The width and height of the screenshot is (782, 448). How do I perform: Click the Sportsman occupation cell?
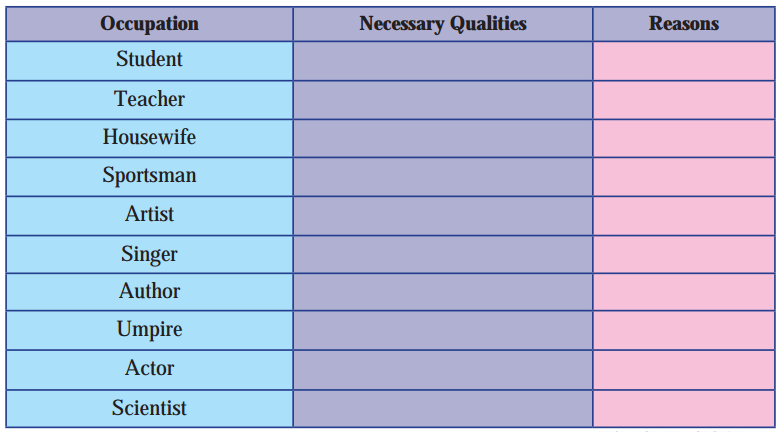tap(149, 177)
